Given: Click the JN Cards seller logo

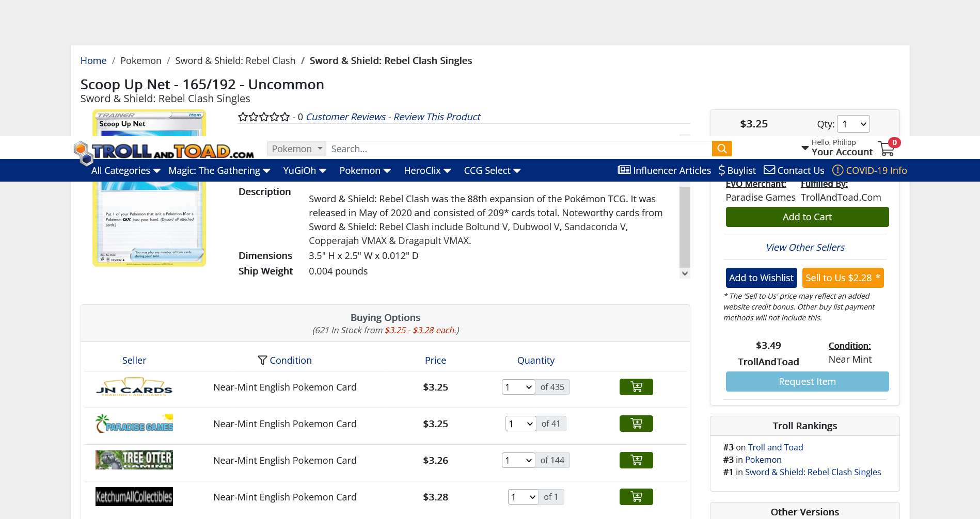Looking at the screenshot, I should coord(134,387).
